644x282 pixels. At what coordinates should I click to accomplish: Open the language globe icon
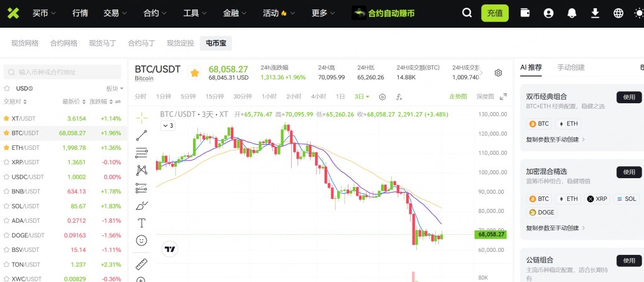618,13
